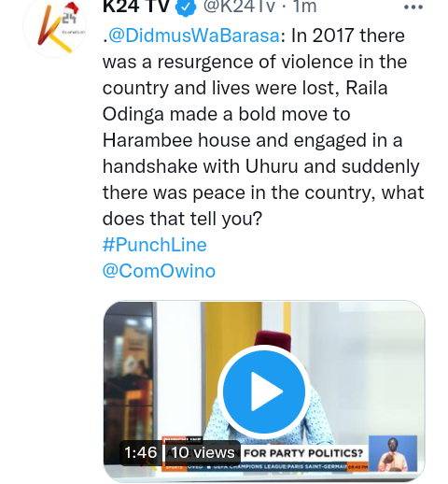Open the 1m tweet timestamp
448x484 pixels.
click(x=304, y=7)
